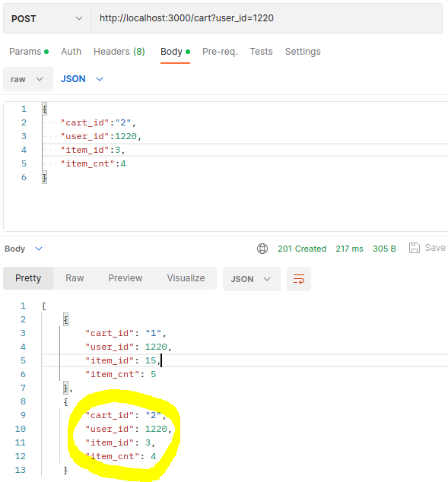Select the request Body tab
Viewport: 448px width, 482px height.
(175, 52)
